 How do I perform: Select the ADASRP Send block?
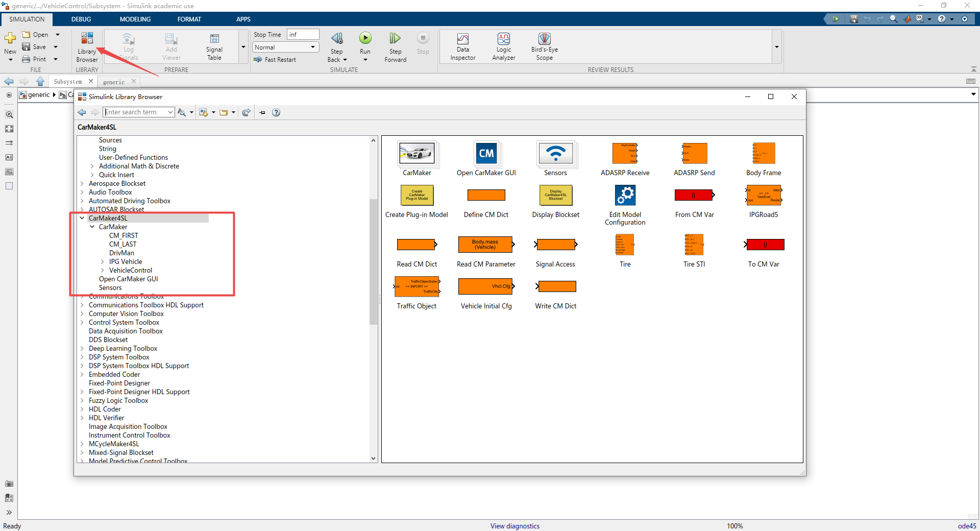click(695, 154)
